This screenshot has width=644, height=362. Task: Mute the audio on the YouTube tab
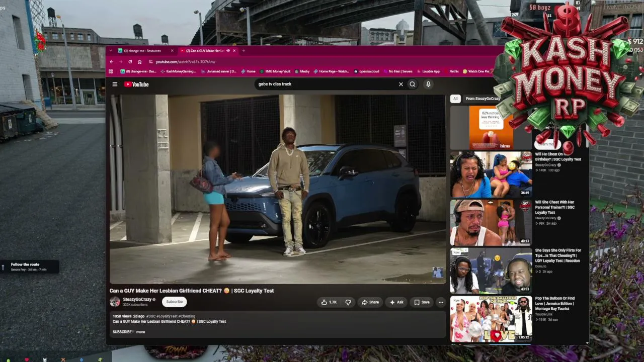click(228, 51)
